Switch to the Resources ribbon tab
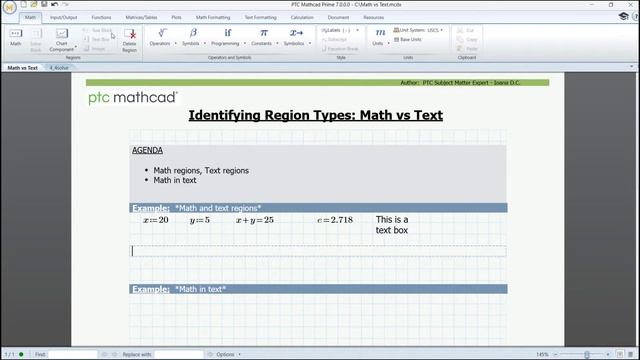The height and width of the screenshot is (360, 640). 373,18
